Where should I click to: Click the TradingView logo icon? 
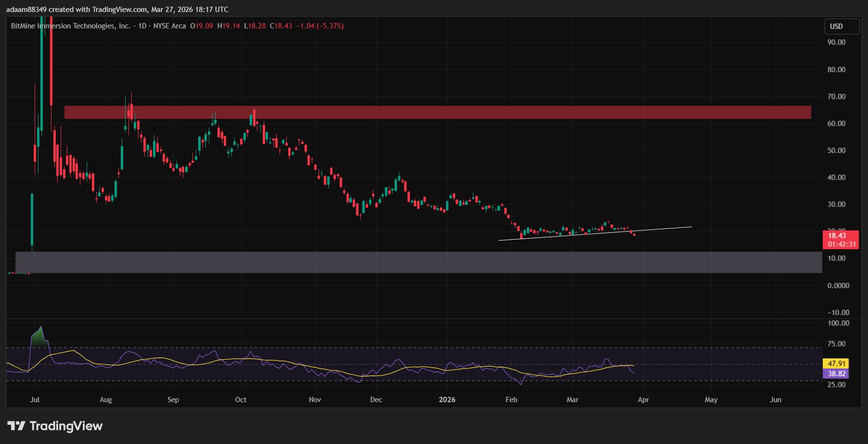click(16, 426)
